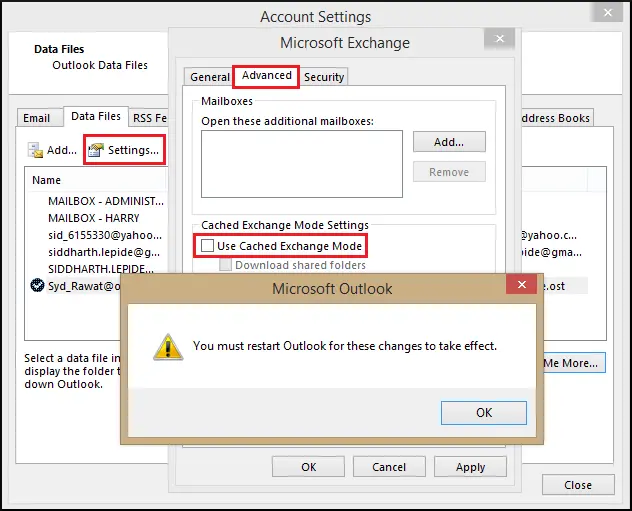Click Add... button beside additional mailboxes list
The image size is (632, 511).
click(448, 142)
